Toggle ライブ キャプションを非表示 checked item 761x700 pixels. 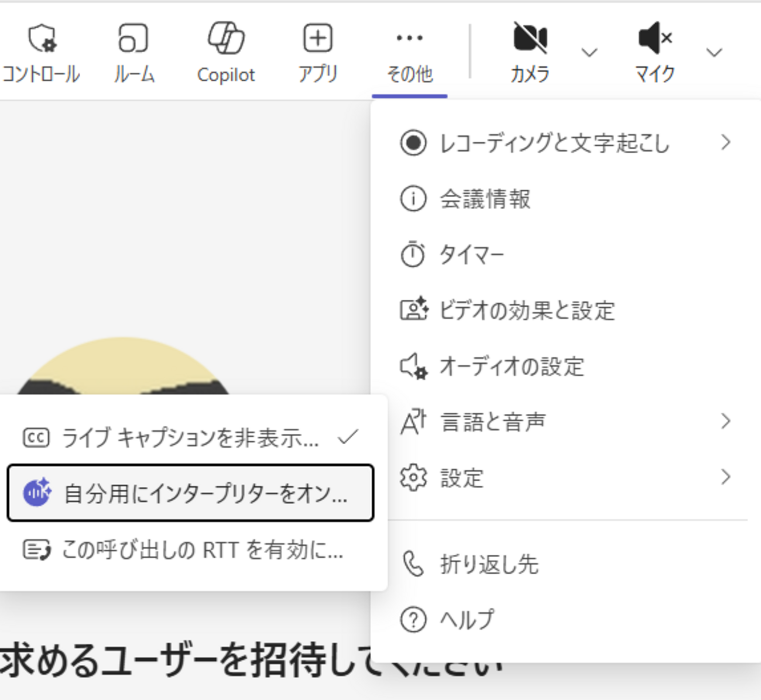click(191, 437)
